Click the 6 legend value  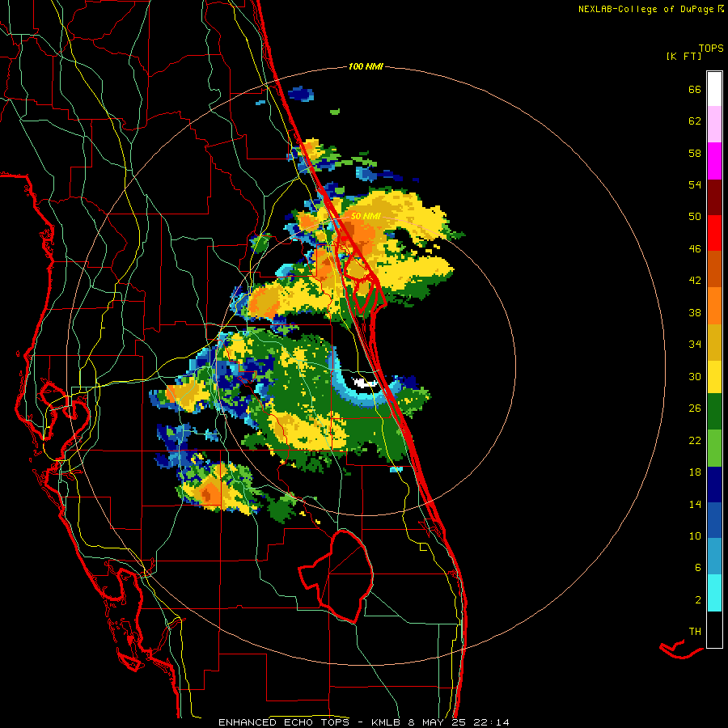(698, 568)
